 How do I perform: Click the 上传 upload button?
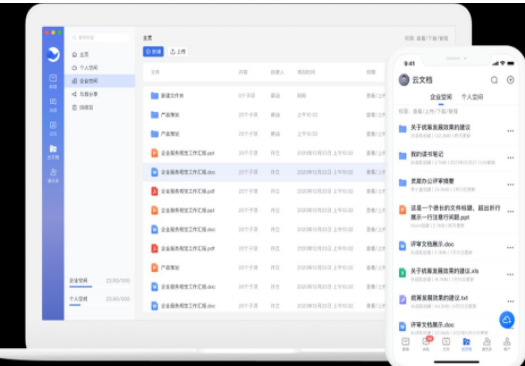click(178, 52)
